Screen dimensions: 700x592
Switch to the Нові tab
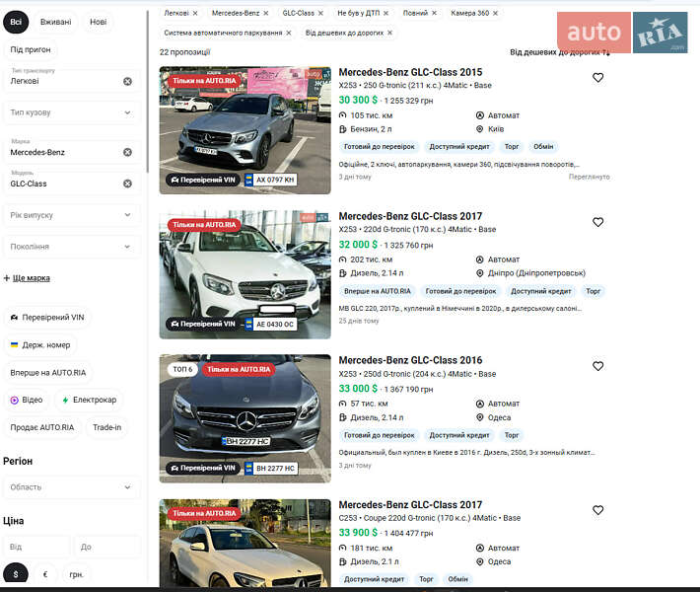pos(99,22)
